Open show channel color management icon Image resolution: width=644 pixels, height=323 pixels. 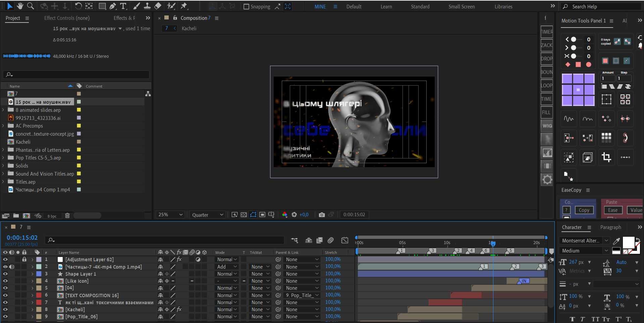[285, 215]
